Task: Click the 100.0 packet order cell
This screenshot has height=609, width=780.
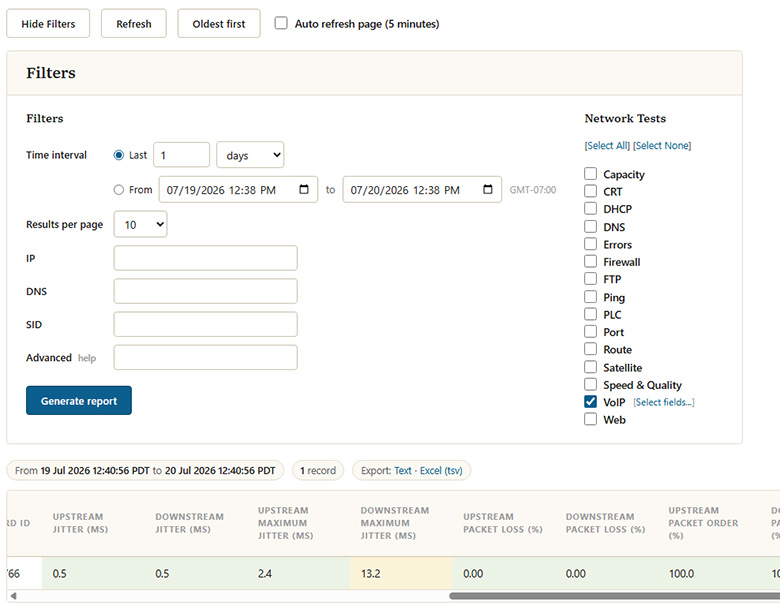Action: pos(709,574)
